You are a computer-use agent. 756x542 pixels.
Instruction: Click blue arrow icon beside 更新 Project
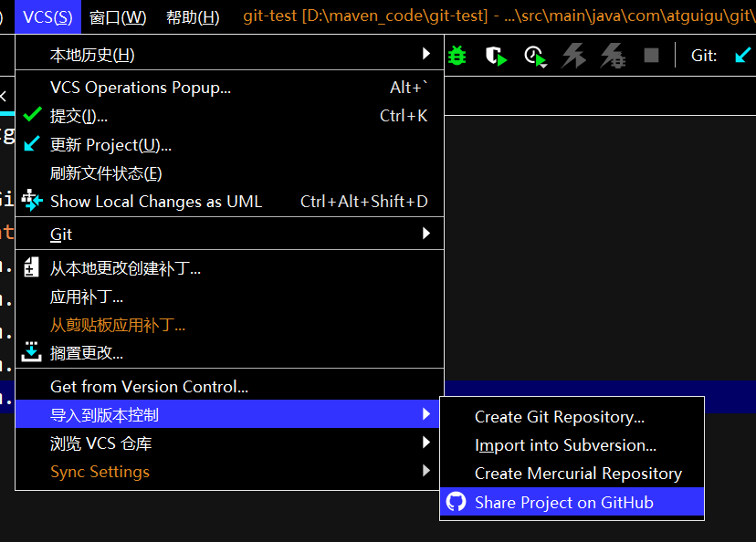32,143
